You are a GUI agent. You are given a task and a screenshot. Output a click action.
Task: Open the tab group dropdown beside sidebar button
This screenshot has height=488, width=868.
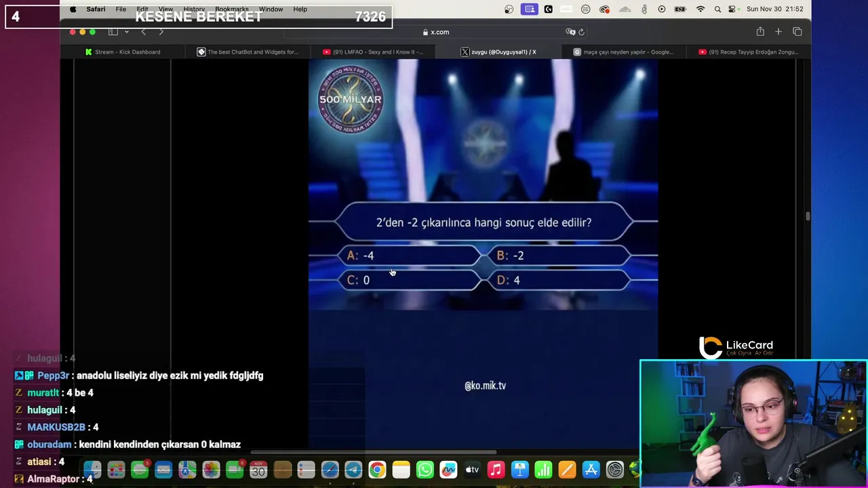(x=126, y=32)
